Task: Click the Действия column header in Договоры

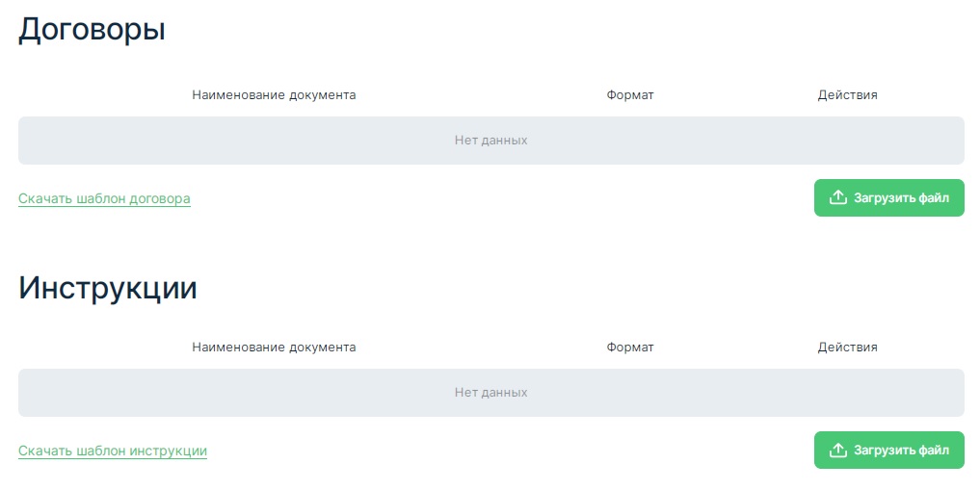Action: pos(847,95)
